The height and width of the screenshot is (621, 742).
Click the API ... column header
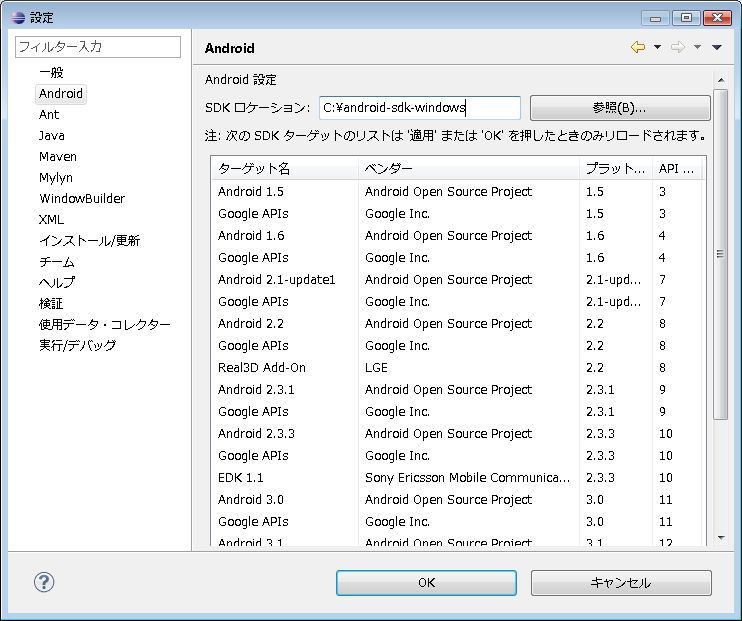pos(677,169)
